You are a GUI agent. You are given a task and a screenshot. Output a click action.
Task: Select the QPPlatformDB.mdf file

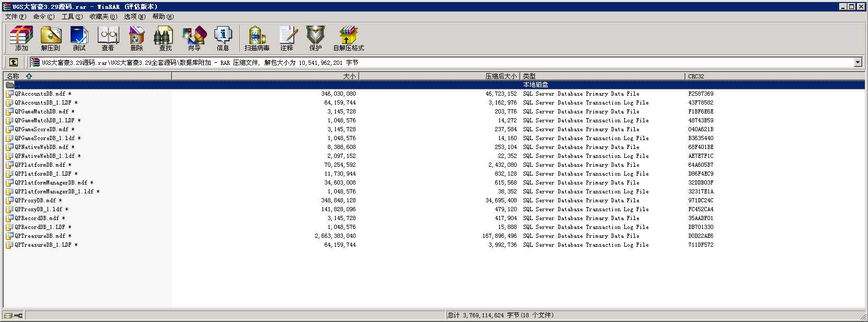pos(40,165)
